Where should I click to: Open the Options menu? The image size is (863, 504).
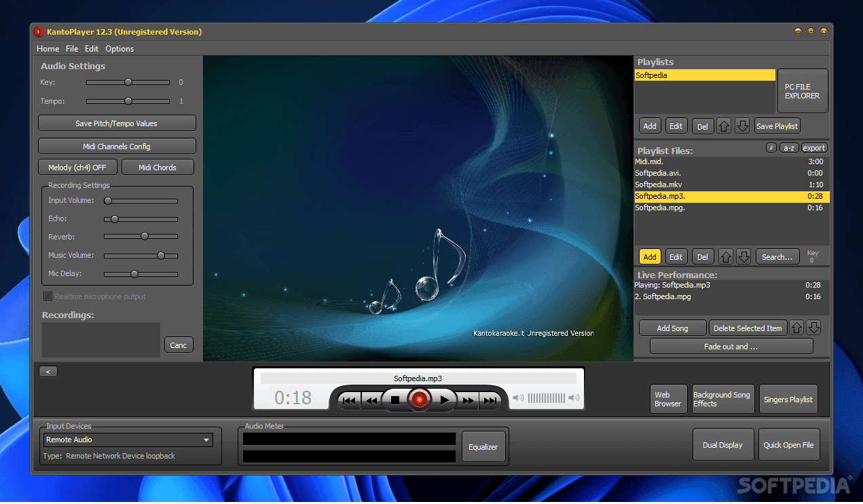(120, 49)
